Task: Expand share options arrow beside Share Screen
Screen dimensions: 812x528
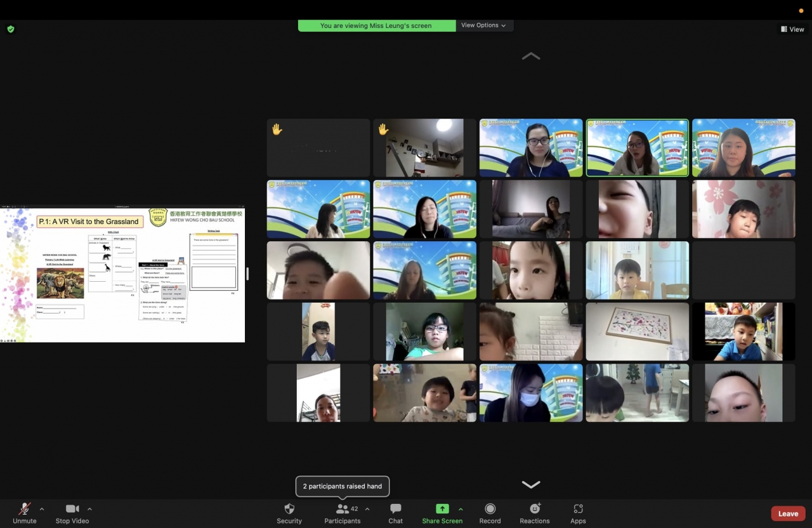Action: (461, 509)
